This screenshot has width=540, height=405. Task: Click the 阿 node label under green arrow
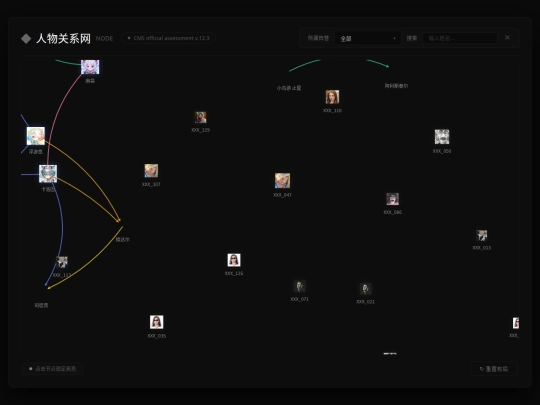pos(396,86)
